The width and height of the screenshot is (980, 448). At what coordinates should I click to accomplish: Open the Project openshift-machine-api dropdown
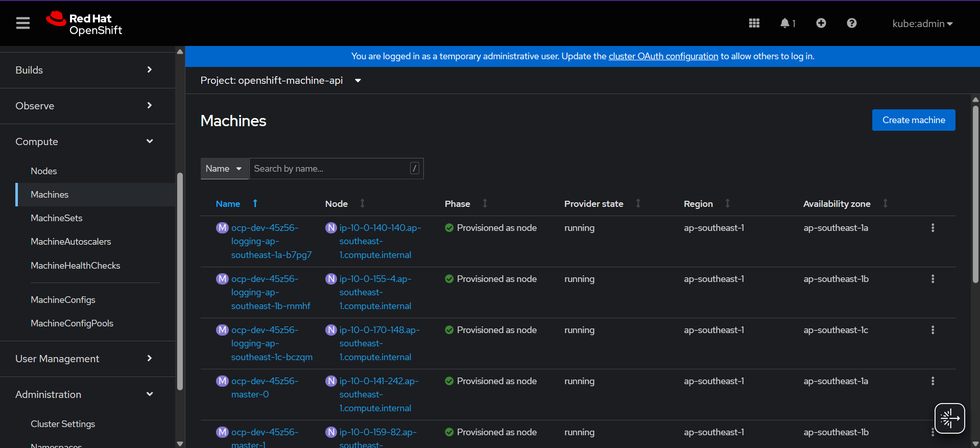281,81
